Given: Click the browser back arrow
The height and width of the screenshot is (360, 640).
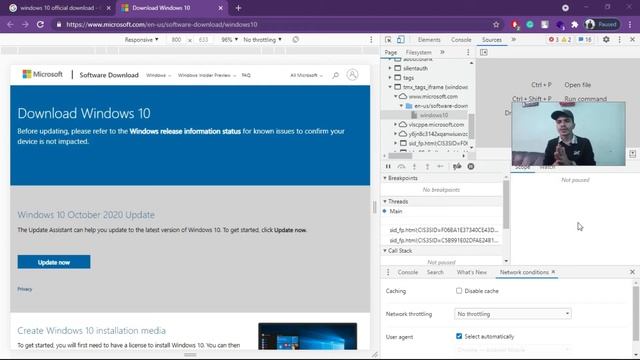Looking at the screenshot, I should pyautogui.click(x=10, y=24).
